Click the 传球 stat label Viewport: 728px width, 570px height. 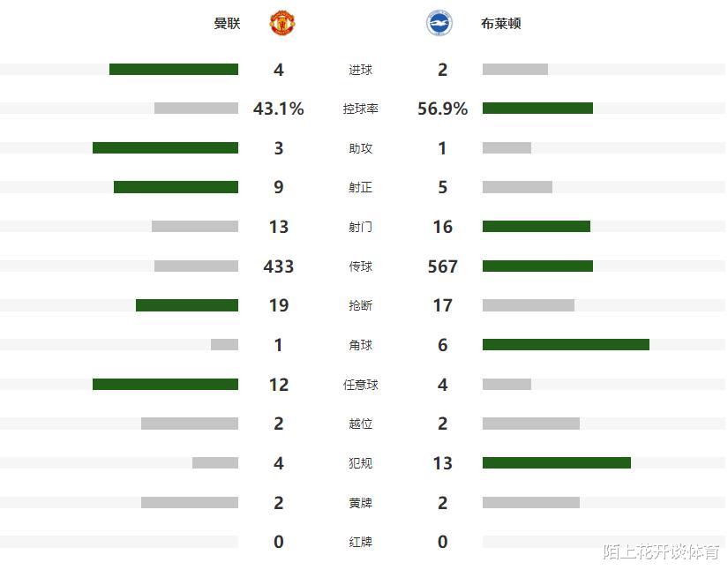click(360, 266)
